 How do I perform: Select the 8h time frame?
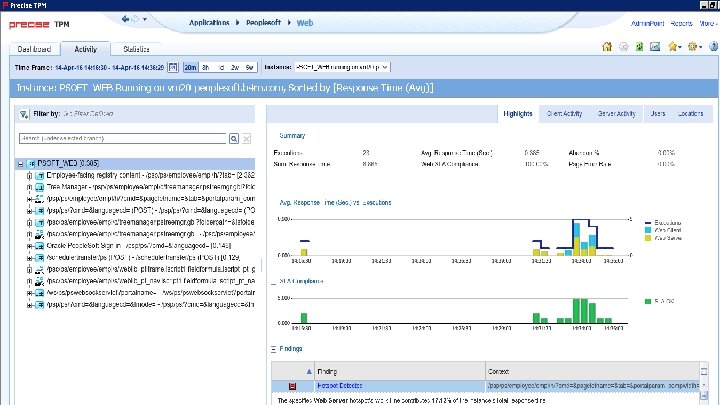tap(206, 67)
